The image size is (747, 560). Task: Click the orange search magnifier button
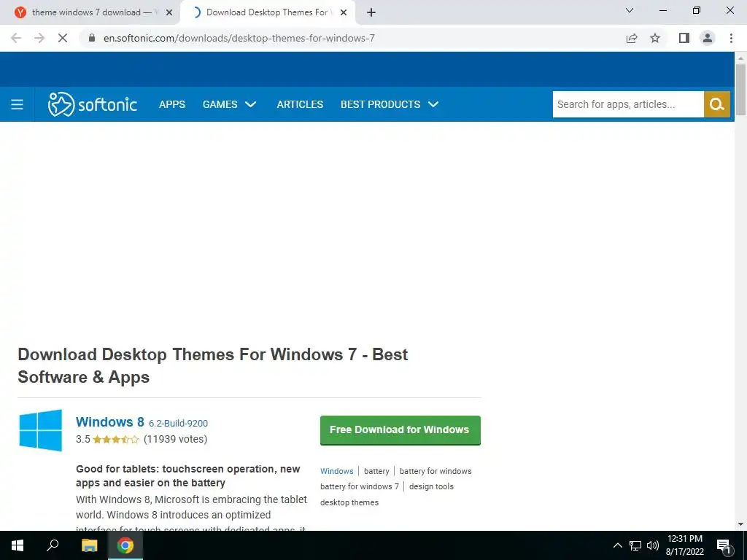[716, 104]
